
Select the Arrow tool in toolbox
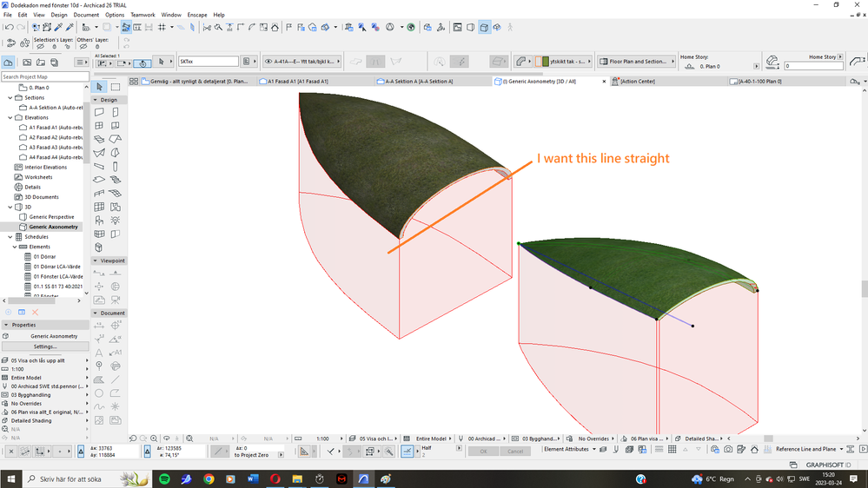click(x=99, y=87)
